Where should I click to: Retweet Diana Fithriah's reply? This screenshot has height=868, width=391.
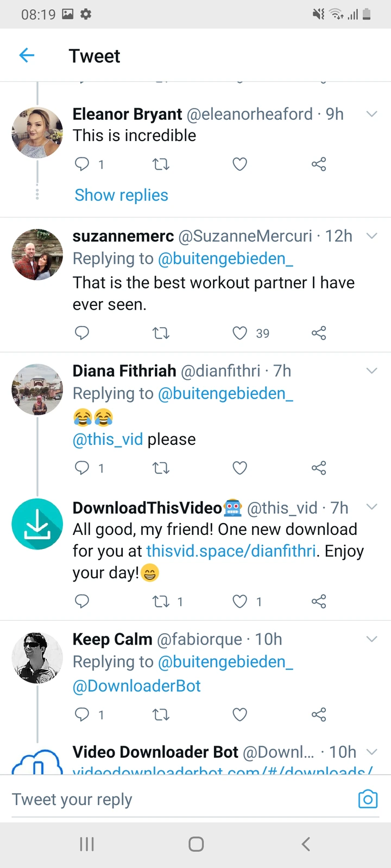[x=161, y=468]
